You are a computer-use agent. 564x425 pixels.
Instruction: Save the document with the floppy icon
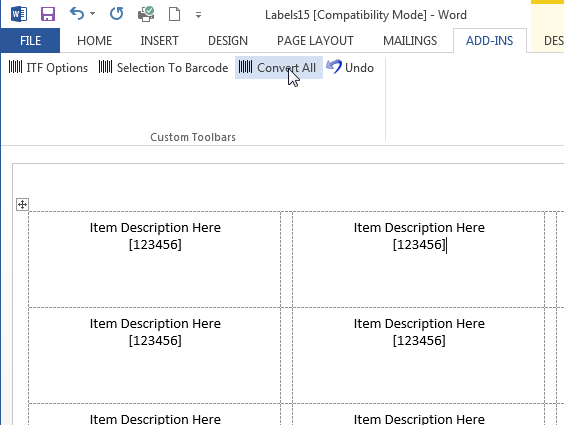coord(48,14)
